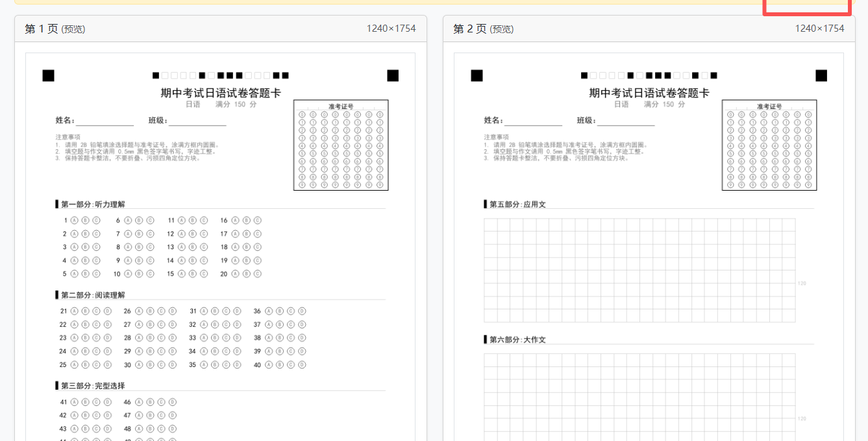Click the '注意事项' heading on page 2
The image size is (868, 441).
coord(497,137)
